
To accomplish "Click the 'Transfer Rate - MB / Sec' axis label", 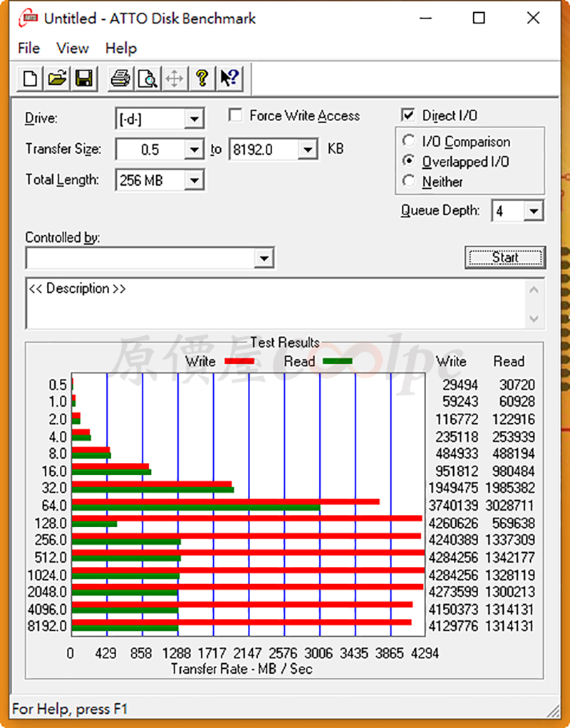I will click(242, 669).
